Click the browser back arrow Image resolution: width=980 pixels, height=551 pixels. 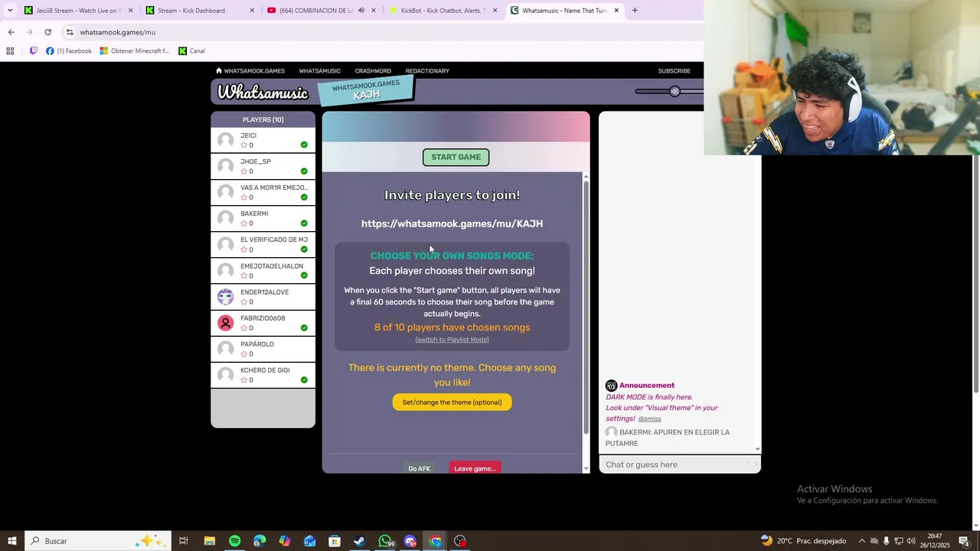pos(11,32)
